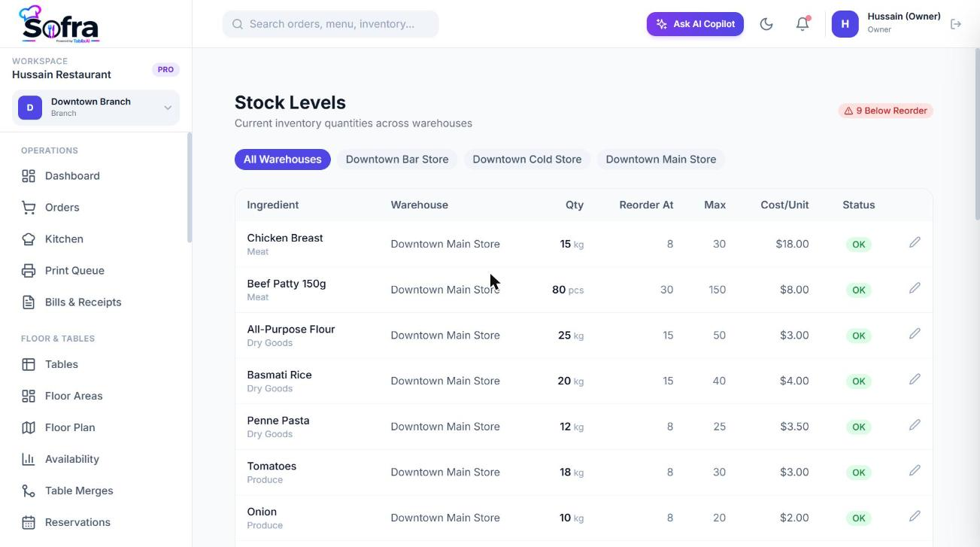Screen dimensions: 980x547
Task: Expand the Downtown Branch selector
Action: [x=96, y=108]
